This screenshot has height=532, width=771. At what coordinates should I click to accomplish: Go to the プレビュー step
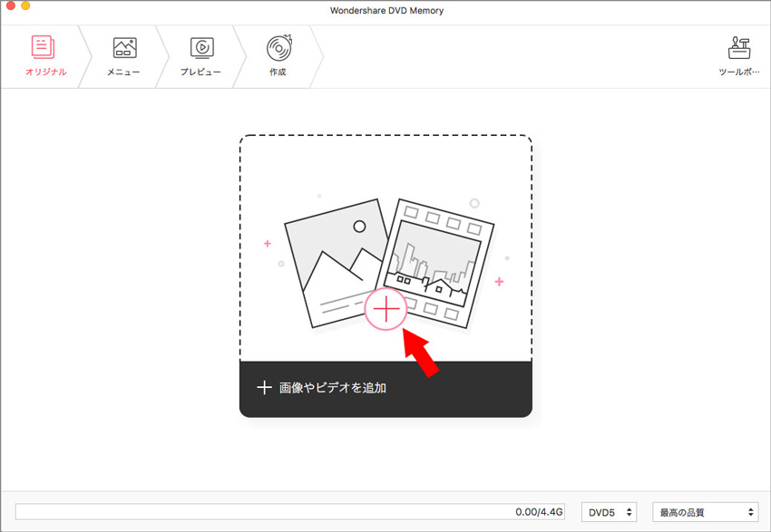[200, 56]
